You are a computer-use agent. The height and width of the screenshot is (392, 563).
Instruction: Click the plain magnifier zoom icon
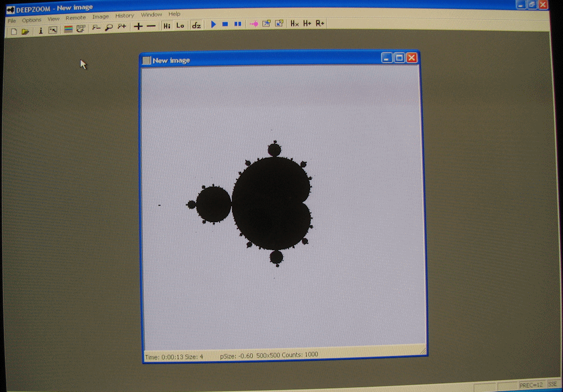click(x=109, y=27)
